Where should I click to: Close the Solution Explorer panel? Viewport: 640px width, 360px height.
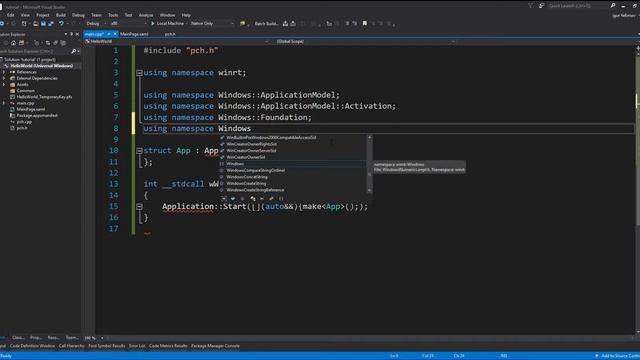point(77,34)
